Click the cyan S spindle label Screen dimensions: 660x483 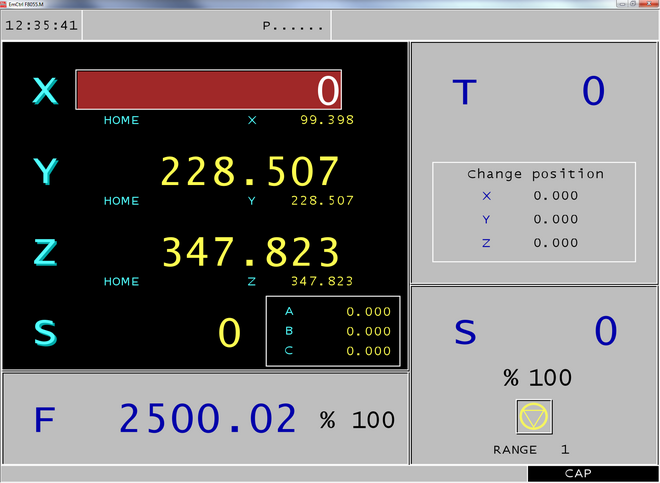[x=46, y=332]
